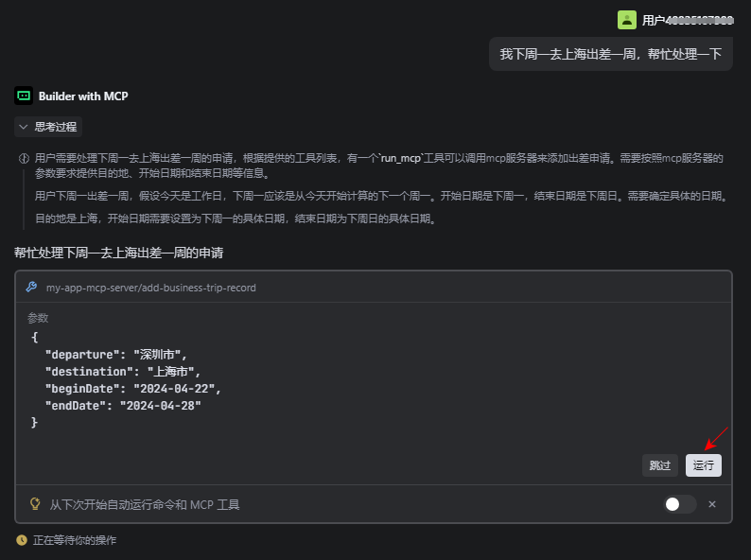Select the user message about Shanghai trip
Image resolution: width=751 pixels, height=560 pixels.
pos(611,54)
